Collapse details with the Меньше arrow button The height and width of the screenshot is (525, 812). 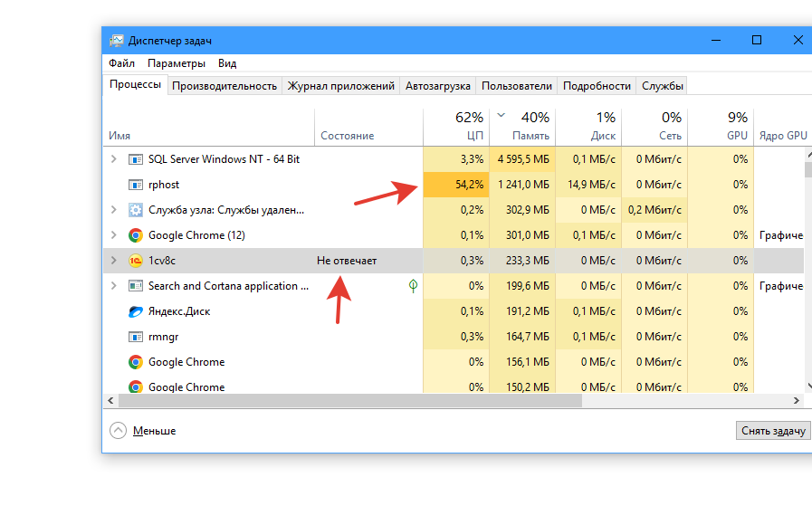pyautogui.click(x=118, y=431)
